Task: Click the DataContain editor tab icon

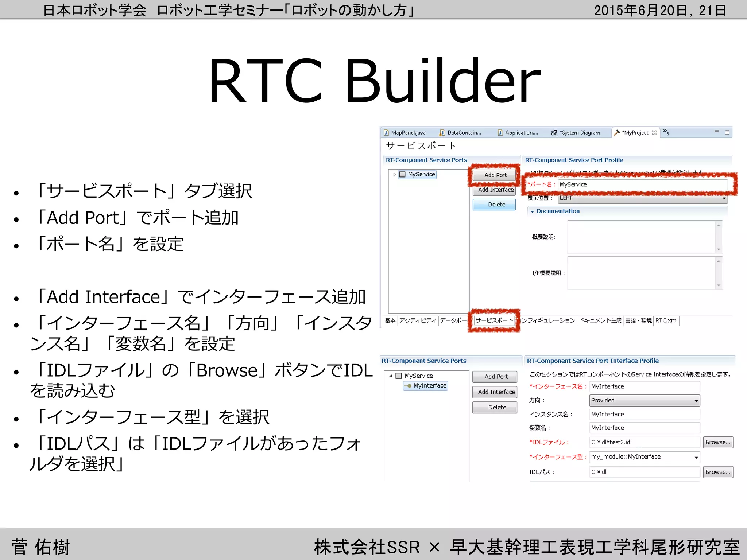Action: click(x=442, y=133)
